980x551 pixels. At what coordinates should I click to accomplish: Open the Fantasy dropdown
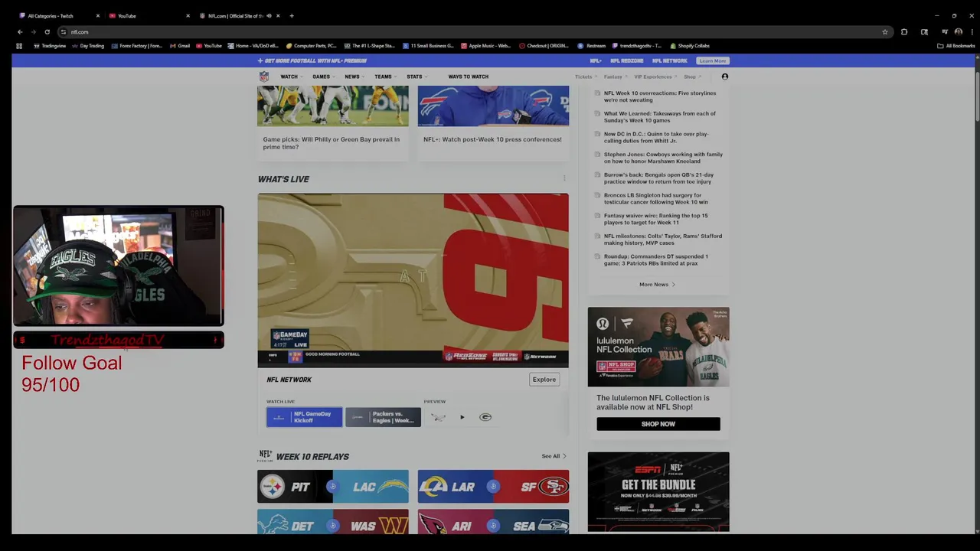pyautogui.click(x=615, y=77)
